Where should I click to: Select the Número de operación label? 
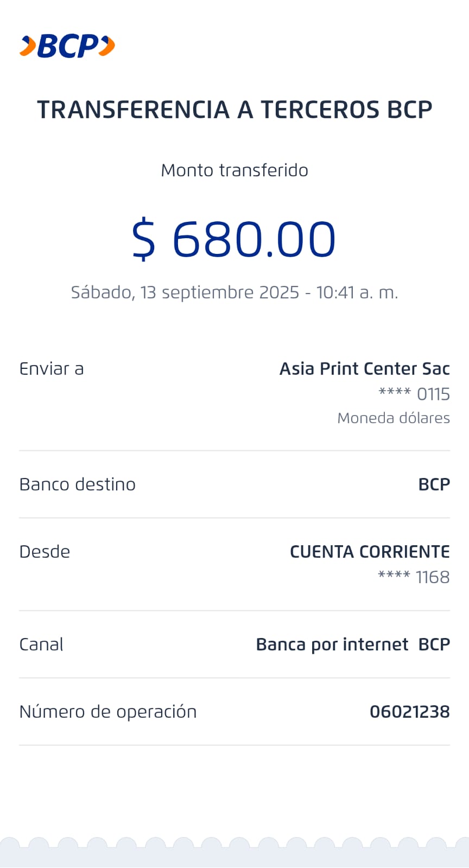click(x=108, y=712)
